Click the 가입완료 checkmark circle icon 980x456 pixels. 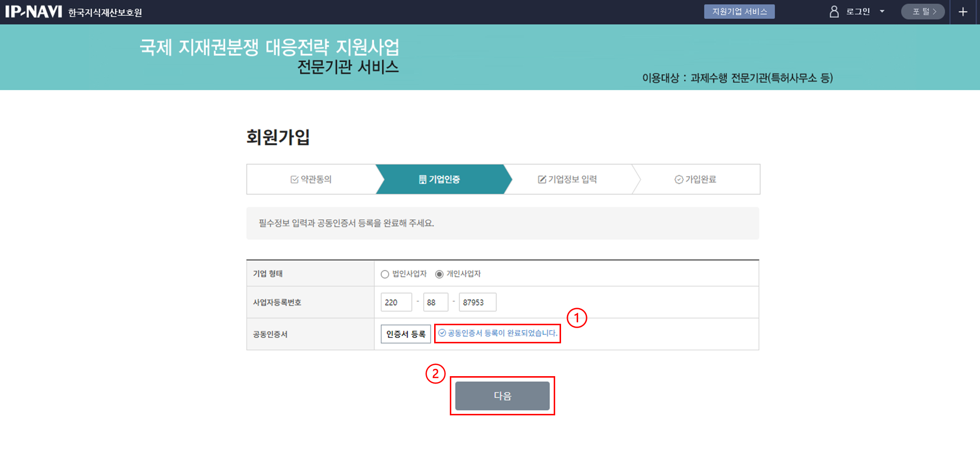coord(679,180)
